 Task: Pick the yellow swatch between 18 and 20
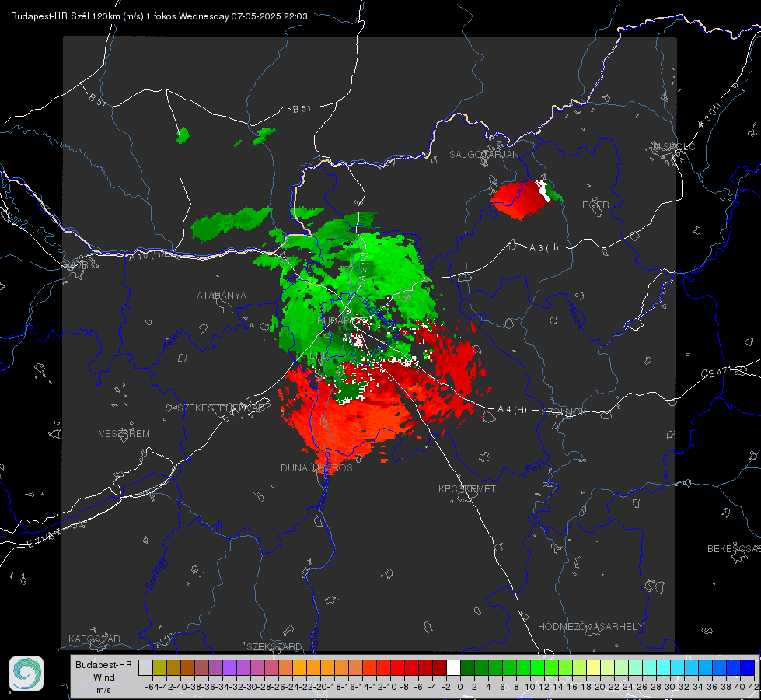coord(593,667)
